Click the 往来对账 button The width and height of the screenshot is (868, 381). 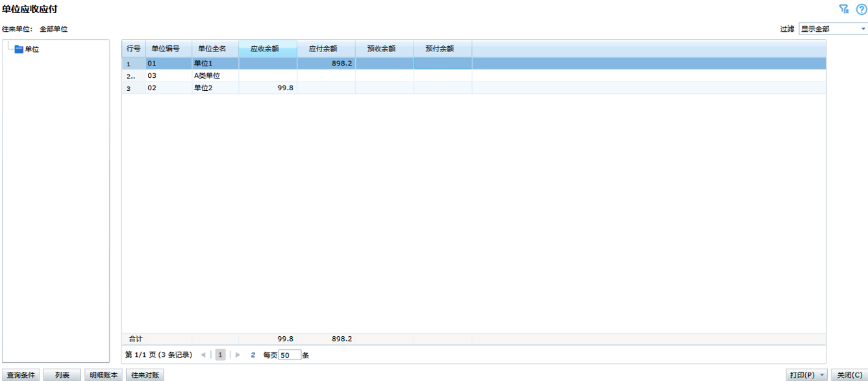[x=145, y=375]
